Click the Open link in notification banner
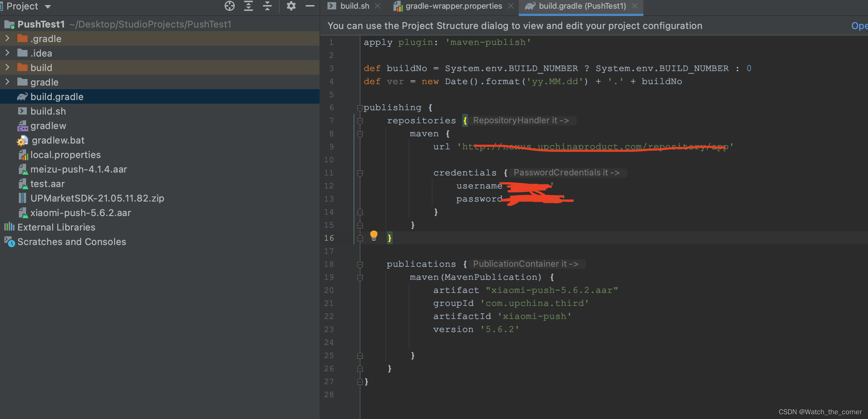The height and width of the screenshot is (419, 868). [x=859, y=26]
